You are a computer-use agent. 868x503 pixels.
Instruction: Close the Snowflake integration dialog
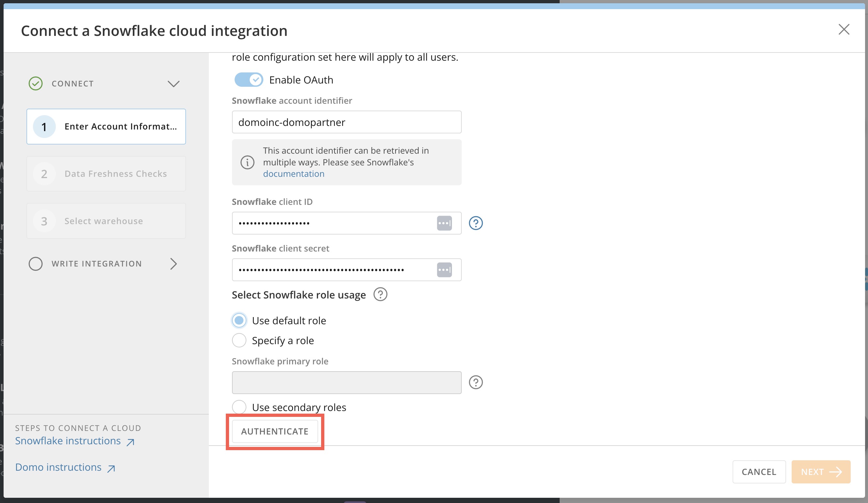click(x=844, y=30)
